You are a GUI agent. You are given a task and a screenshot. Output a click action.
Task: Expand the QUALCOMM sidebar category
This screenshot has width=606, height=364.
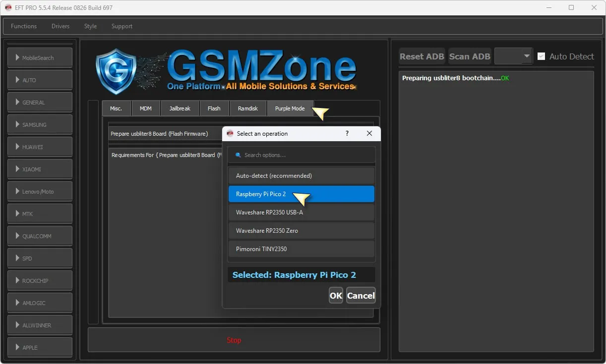click(40, 236)
